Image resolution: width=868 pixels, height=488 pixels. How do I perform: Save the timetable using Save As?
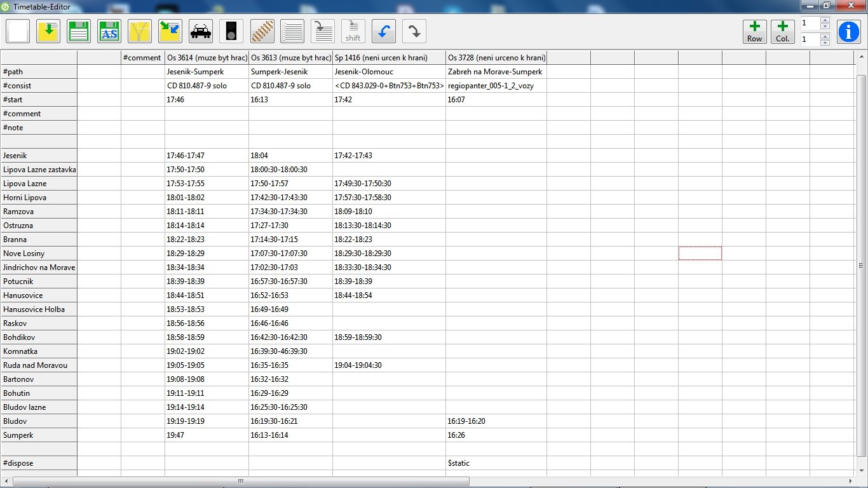pos(109,30)
